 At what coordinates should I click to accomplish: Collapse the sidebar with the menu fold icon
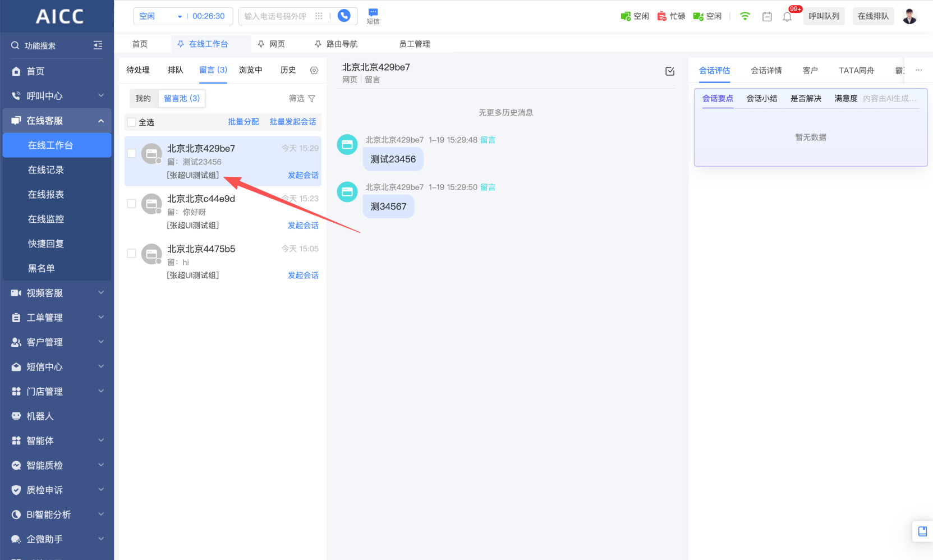98,45
